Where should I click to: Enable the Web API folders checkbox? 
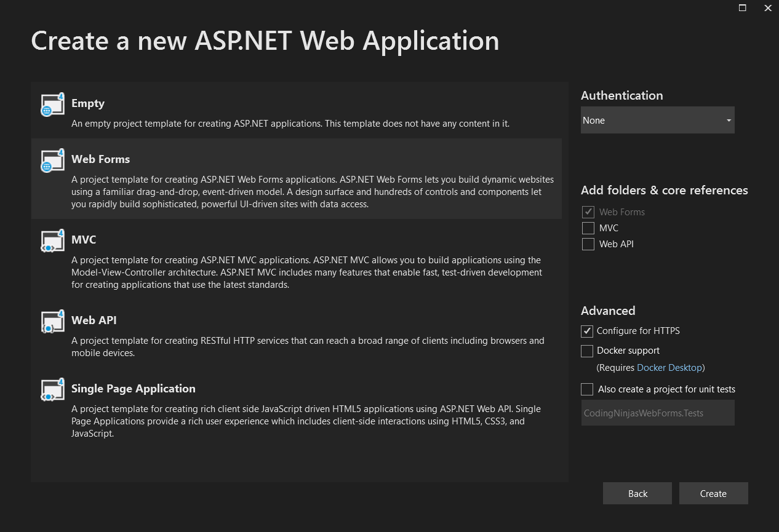[588, 244]
